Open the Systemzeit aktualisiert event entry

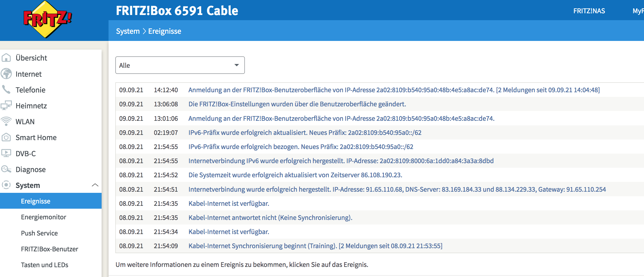tap(295, 175)
